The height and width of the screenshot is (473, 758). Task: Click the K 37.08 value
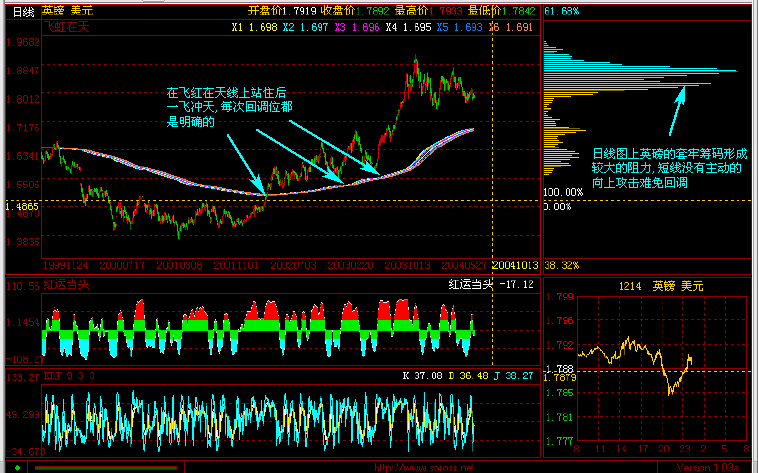[x=422, y=376]
